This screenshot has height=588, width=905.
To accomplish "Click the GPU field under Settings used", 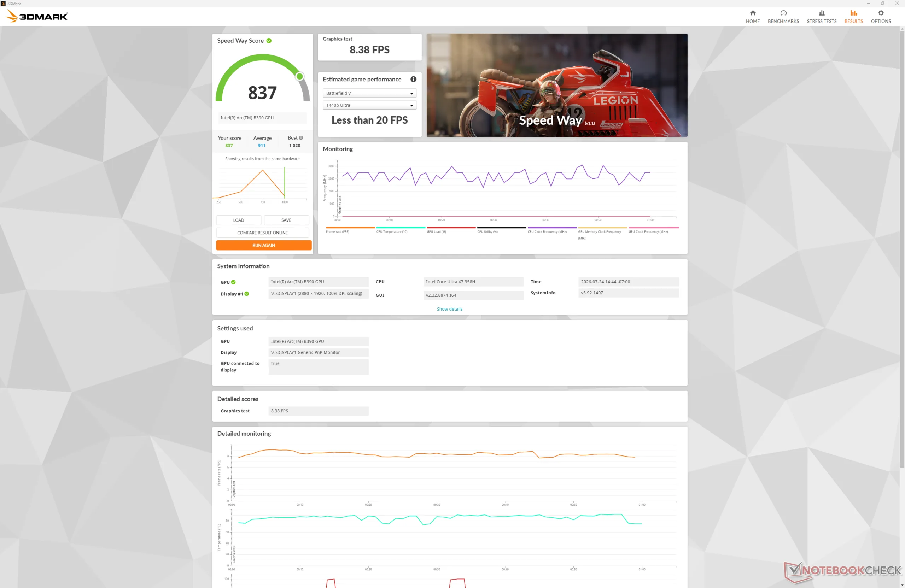I will (x=318, y=341).
